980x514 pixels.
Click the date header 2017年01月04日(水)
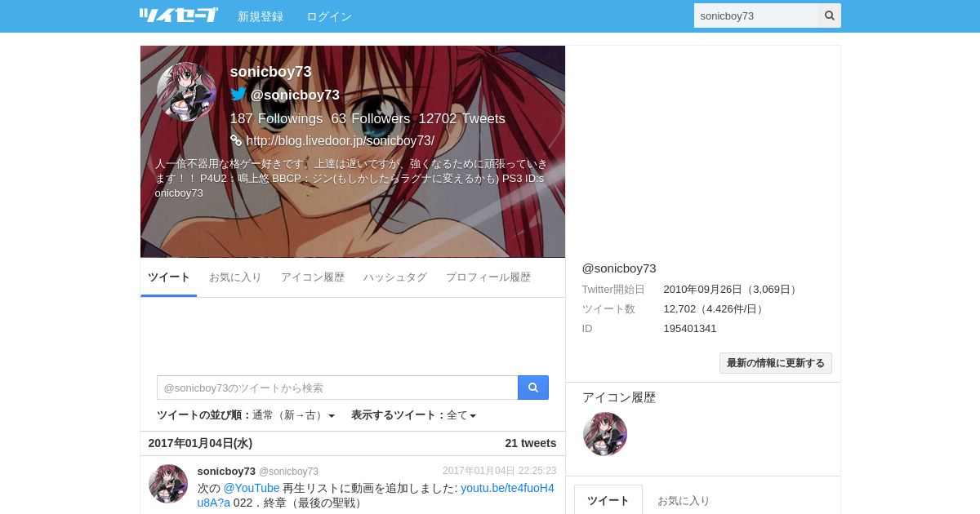pos(200,443)
